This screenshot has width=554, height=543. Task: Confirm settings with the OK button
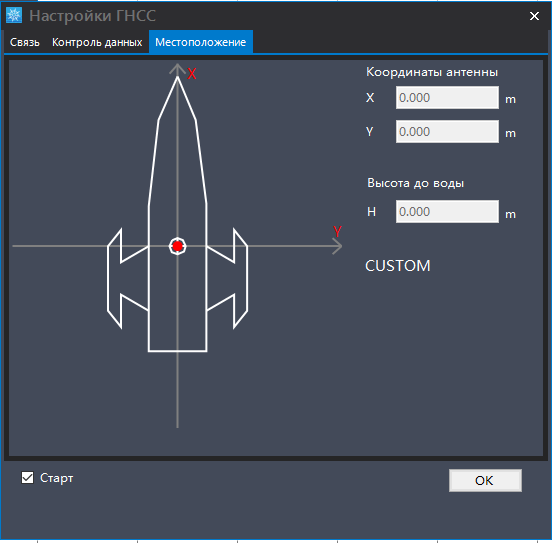tap(485, 480)
